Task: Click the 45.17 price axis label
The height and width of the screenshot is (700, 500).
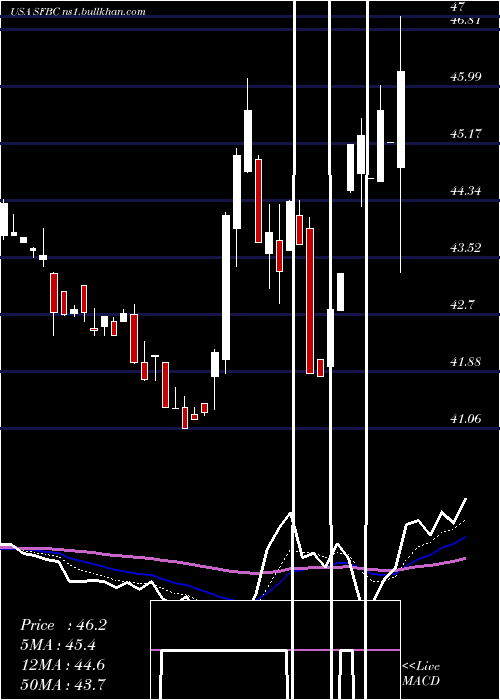Action: pyautogui.click(x=466, y=133)
